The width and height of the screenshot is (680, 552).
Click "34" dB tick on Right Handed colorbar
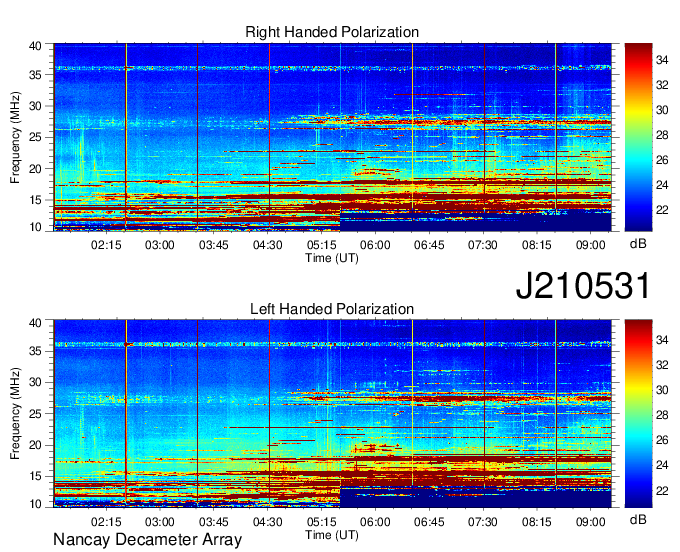tap(662, 60)
